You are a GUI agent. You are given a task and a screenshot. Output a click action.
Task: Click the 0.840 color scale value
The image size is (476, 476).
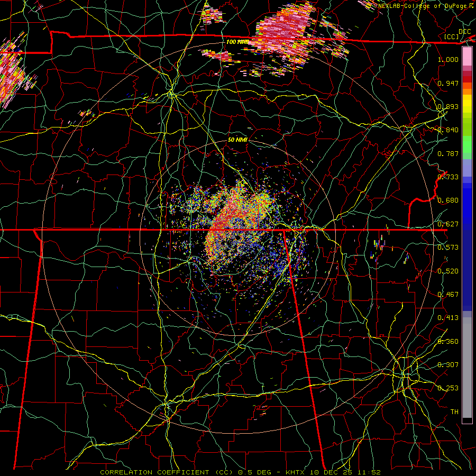(x=448, y=130)
